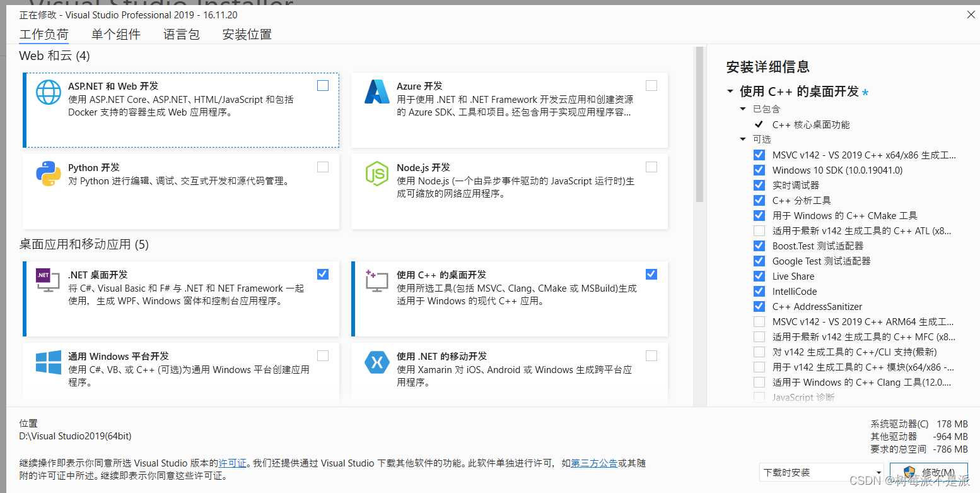Check MSVC v142 ARM64 build tools

(x=759, y=321)
